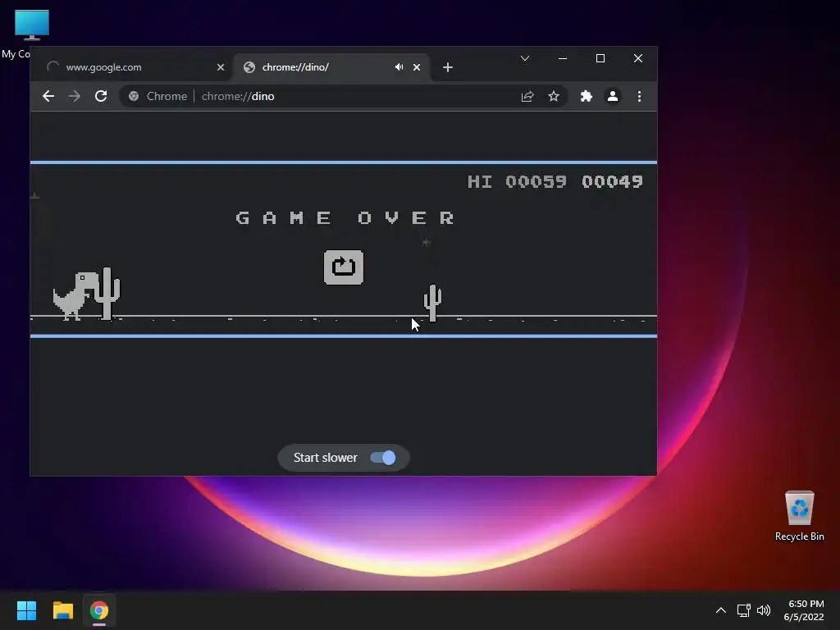840x630 pixels.
Task: Close the chrome://dino tab
Action: [417, 67]
